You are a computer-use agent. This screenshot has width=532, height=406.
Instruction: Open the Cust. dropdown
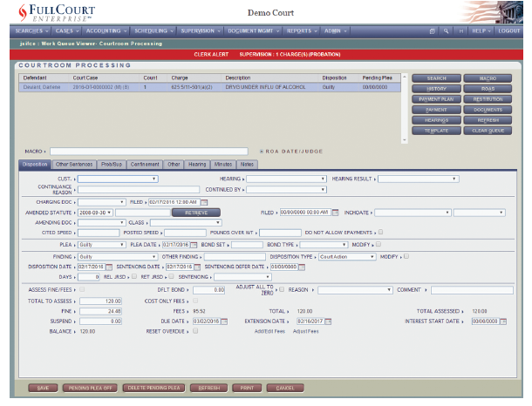[118, 179]
